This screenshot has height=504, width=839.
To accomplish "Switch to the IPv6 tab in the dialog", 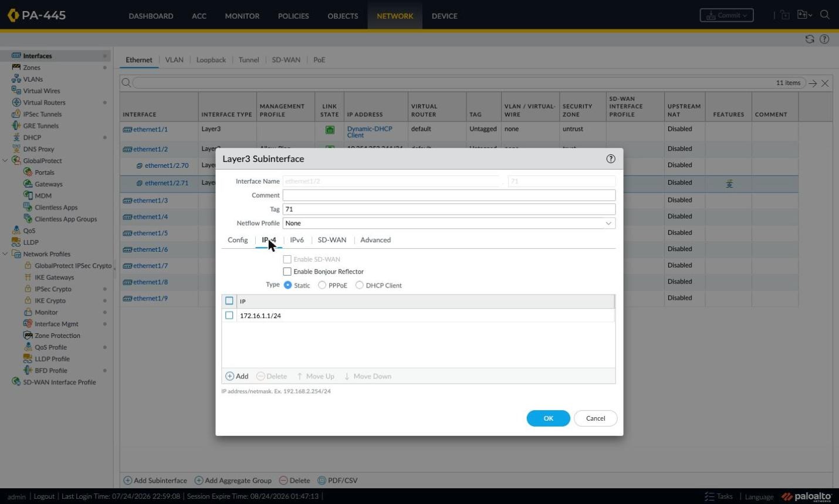I will 297,240.
